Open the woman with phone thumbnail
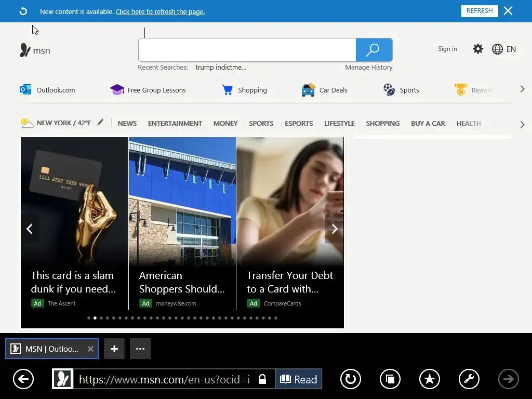 (290, 201)
